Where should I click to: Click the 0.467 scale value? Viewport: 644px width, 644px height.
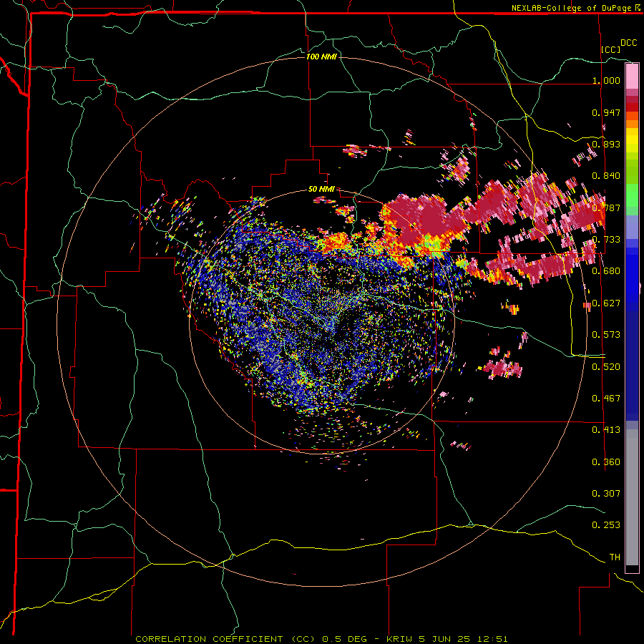pos(606,398)
